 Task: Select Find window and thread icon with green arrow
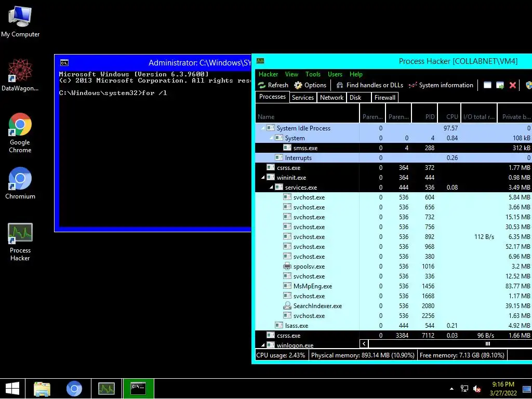(500, 85)
